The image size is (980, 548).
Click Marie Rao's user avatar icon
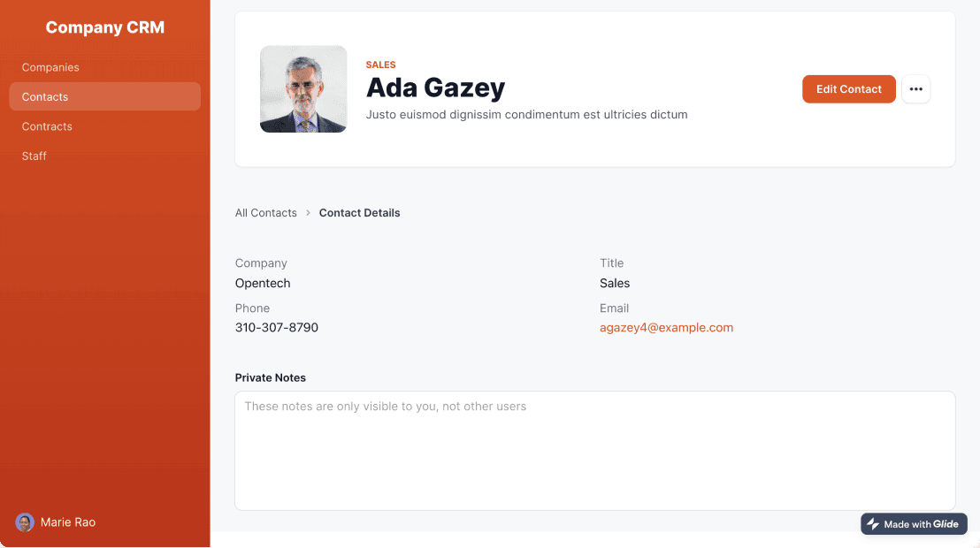[25, 522]
